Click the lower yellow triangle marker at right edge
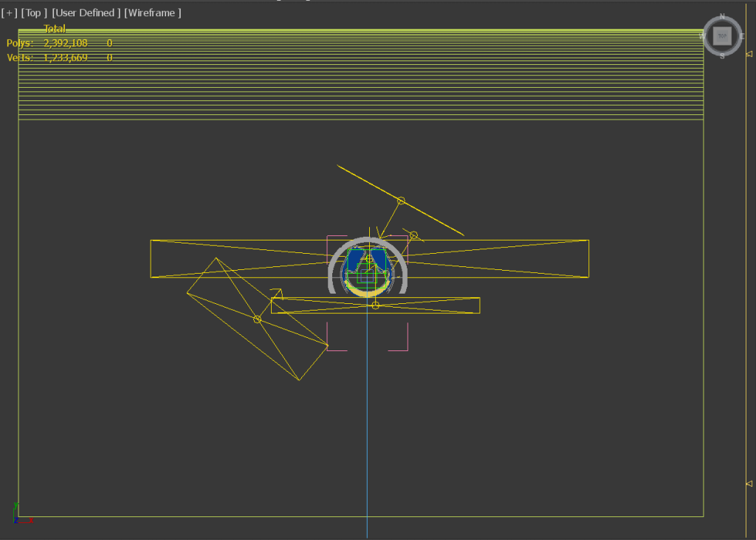Viewport: 756px width, 540px height. pyautogui.click(x=749, y=484)
